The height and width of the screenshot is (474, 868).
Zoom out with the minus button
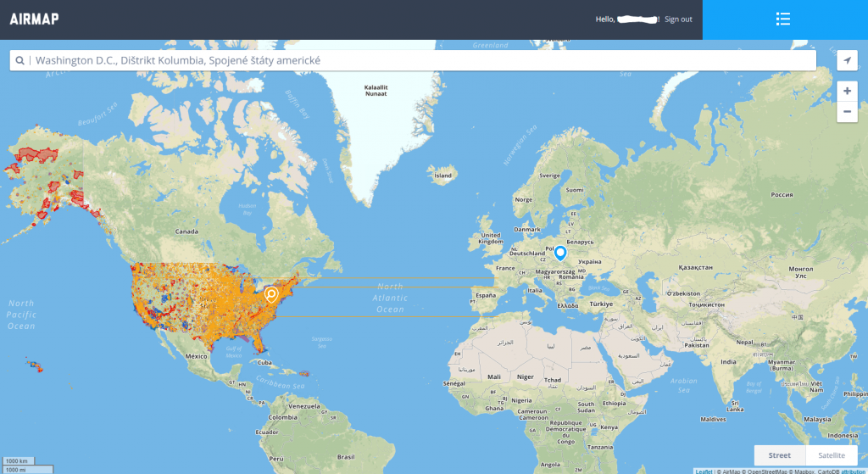click(847, 112)
